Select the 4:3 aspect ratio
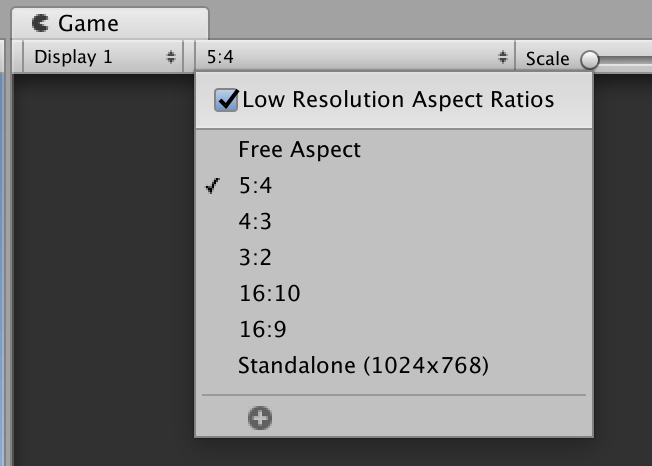 pos(255,222)
